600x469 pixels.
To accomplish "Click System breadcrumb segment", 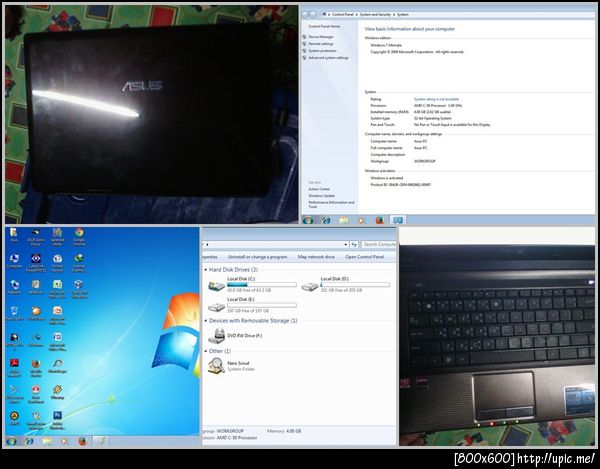I will tap(403, 14).
